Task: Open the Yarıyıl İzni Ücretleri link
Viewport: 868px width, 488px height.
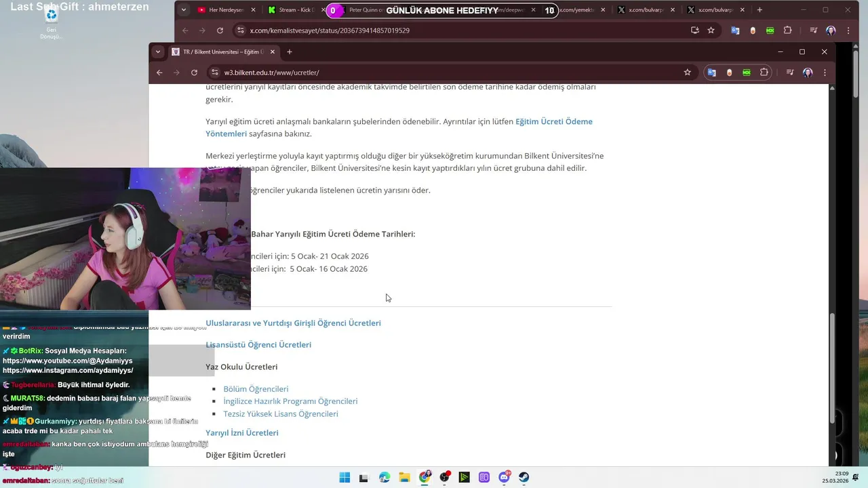Action: click(242, 433)
